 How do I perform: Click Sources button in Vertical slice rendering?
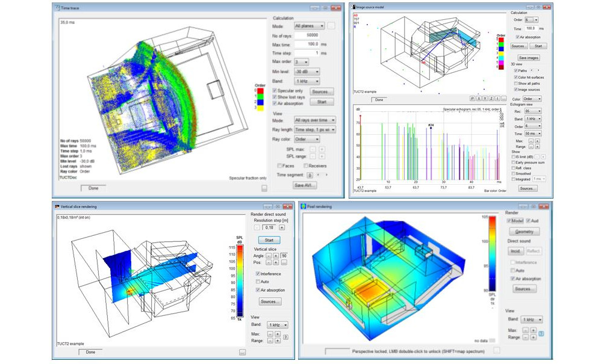click(x=270, y=301)
